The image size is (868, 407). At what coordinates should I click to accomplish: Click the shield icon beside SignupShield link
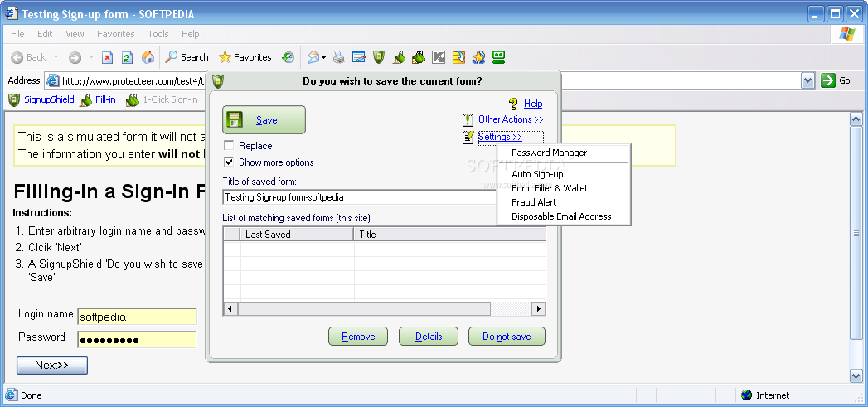click(14, 99)
